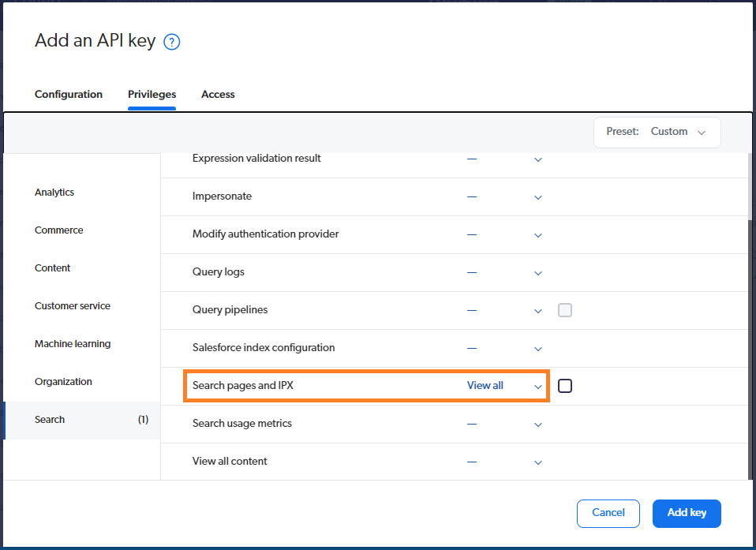The width and height of the screenshot is (756, 550).
Task: Click the Query pipelines label
Action: coord(230,310)
